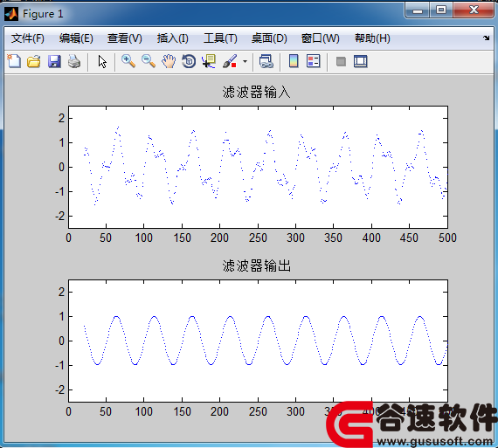The width and height of the screenshot is (498, 448).
Task: Click inside the filter input plot axes
Action: 258,167
